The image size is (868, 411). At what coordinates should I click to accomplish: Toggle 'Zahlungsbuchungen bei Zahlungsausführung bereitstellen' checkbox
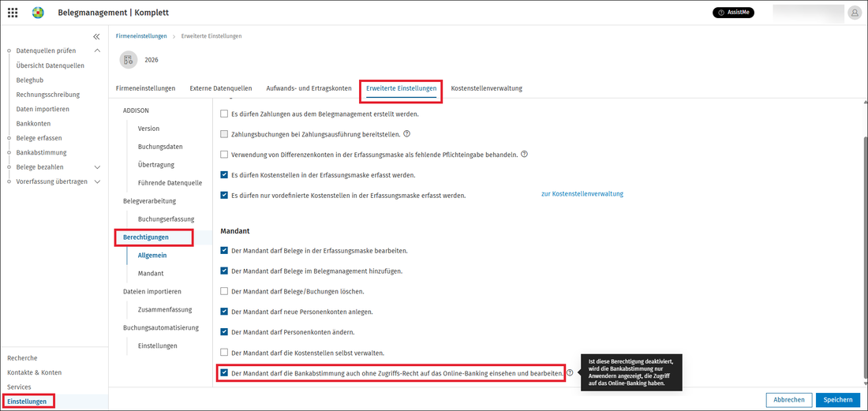click(x=224, y=134)
